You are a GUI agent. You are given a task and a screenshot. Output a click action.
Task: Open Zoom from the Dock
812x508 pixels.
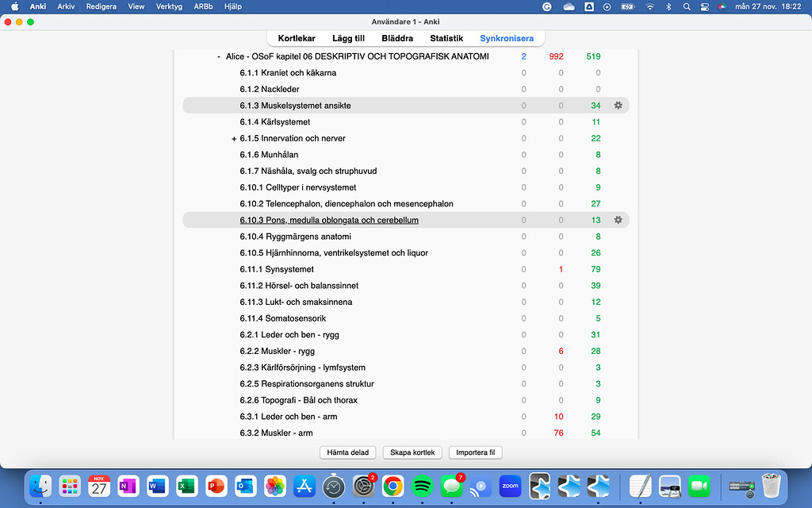point(510,487)
